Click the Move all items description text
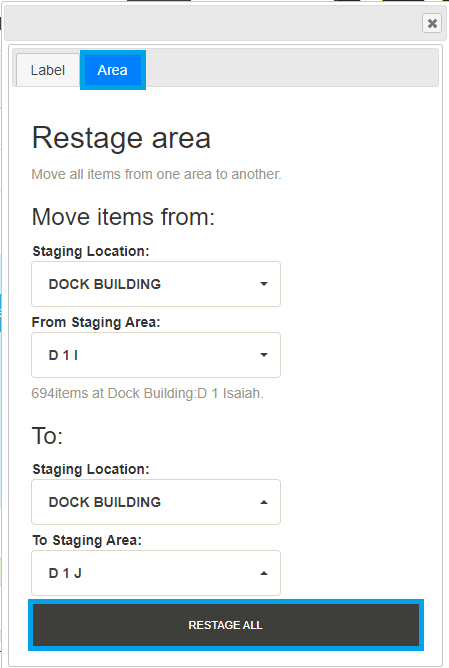Screen dimensions: 449x668 pos(156,174)
